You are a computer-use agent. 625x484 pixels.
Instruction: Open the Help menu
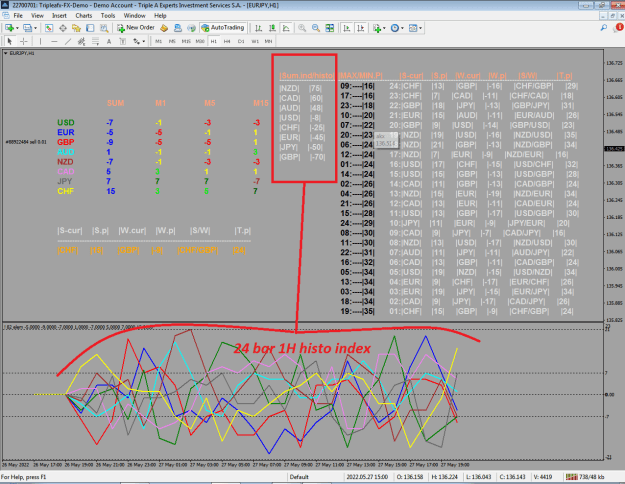pyautogui.click(x=160, y=16)
